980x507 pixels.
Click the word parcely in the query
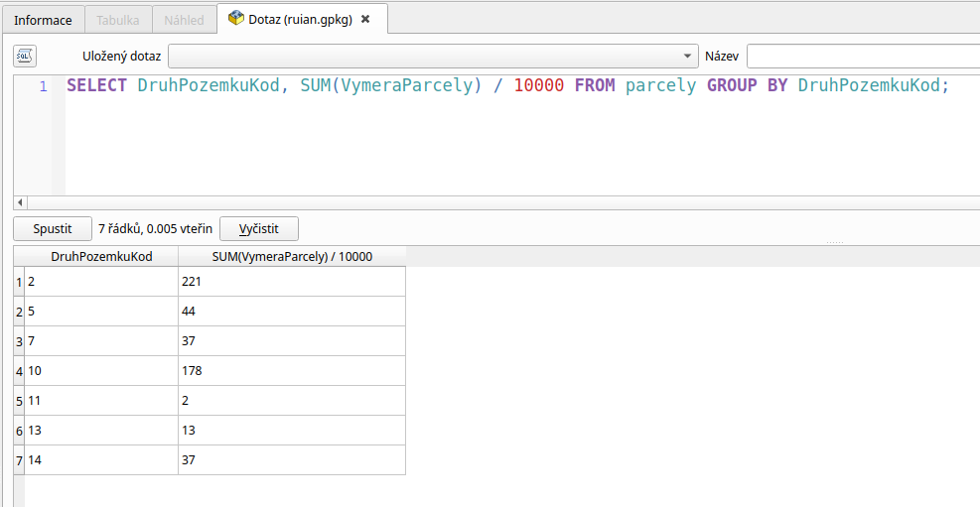tap(660, 85)
